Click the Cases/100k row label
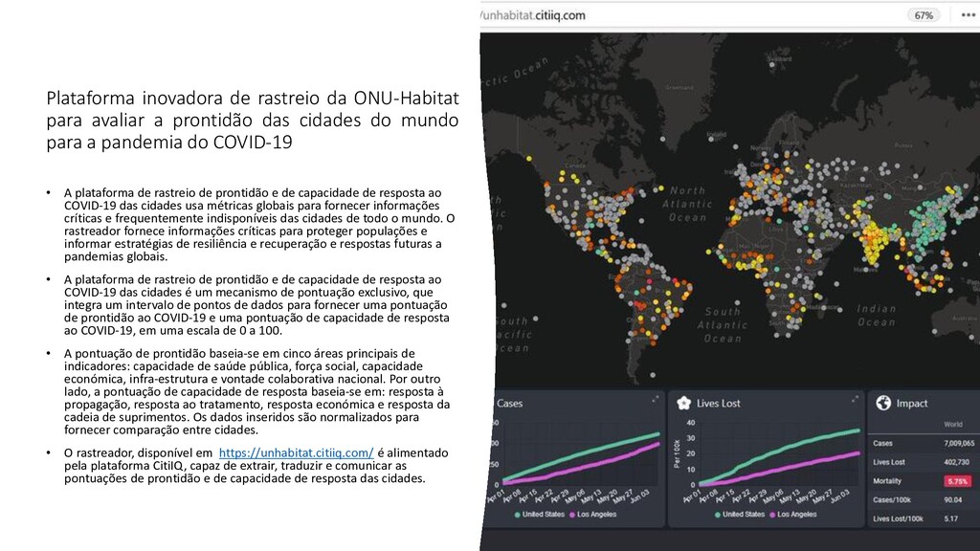 tap(891, 499)
